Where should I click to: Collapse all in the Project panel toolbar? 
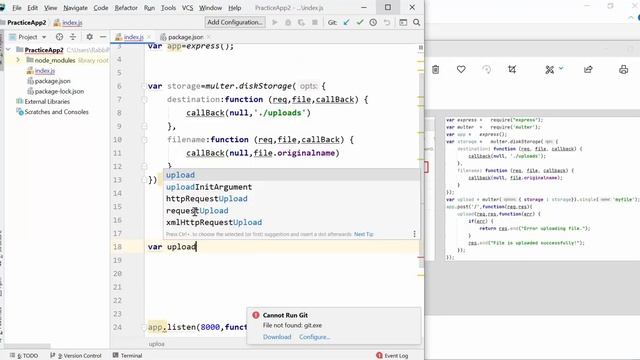[73, 37]
